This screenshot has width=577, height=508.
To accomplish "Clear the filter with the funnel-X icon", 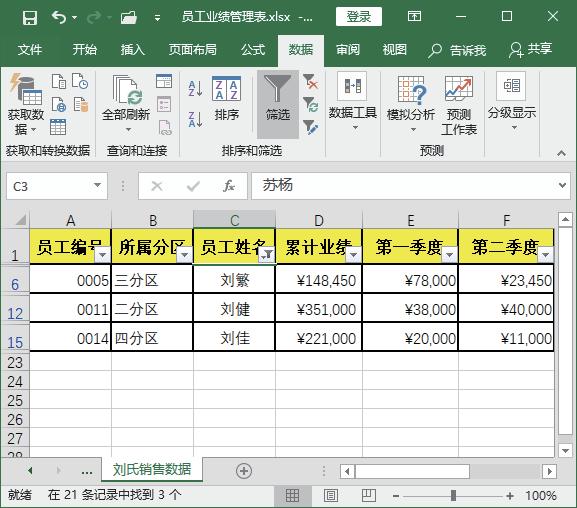I will pos(311,81).
